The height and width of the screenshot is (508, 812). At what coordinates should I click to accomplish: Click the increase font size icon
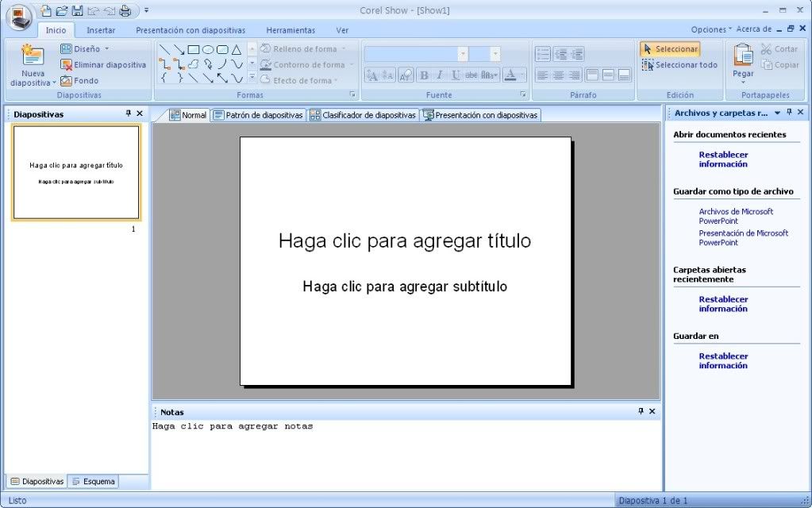point(371,75)
